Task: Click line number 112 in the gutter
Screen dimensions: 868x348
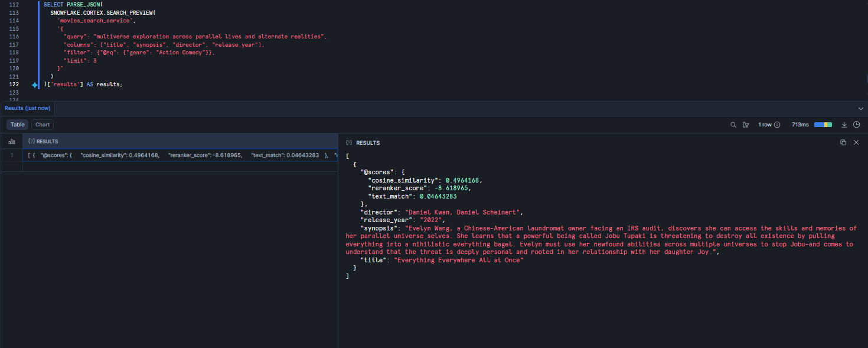Action: pos(15,5)
